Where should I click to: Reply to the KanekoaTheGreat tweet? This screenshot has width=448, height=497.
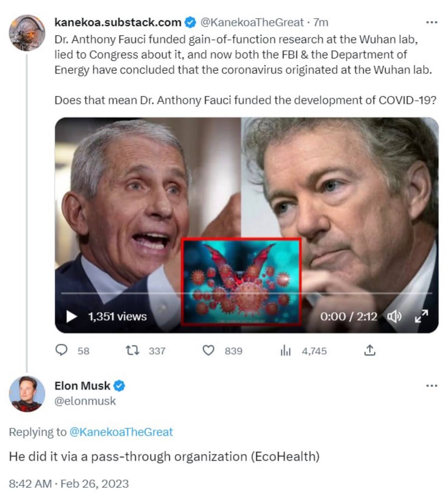tap(61, 351)
